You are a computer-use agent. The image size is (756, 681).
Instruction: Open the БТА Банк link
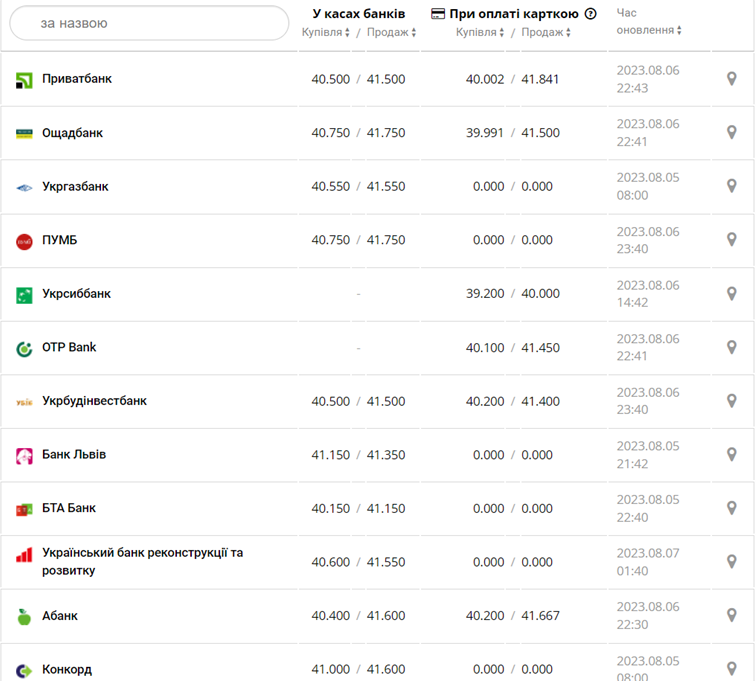click(69, 508)
